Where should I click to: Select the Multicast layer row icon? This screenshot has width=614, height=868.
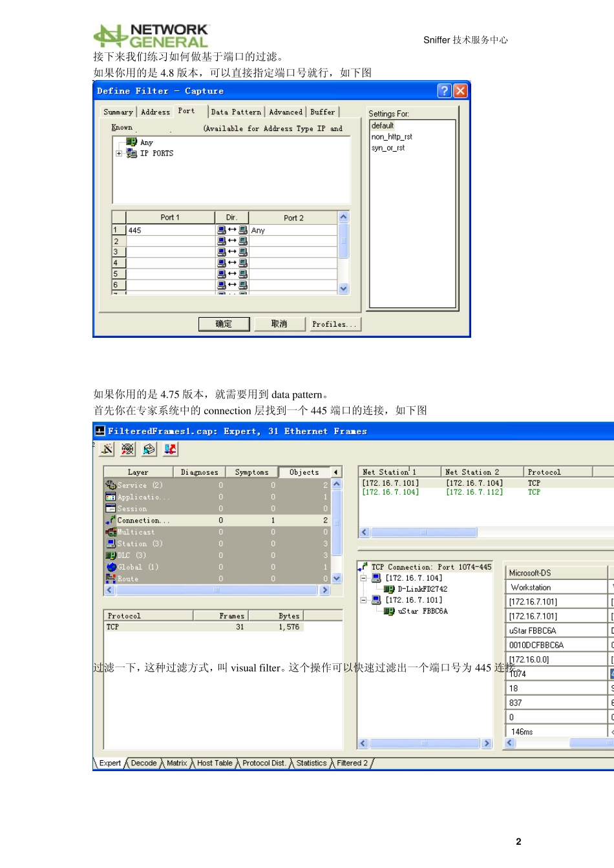111,532
